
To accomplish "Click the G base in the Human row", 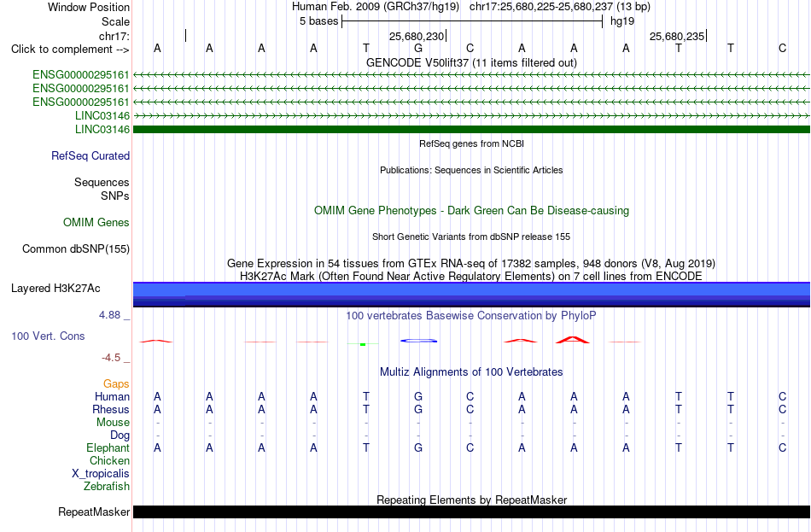I will pyautogui.click(x=418, y=396).
